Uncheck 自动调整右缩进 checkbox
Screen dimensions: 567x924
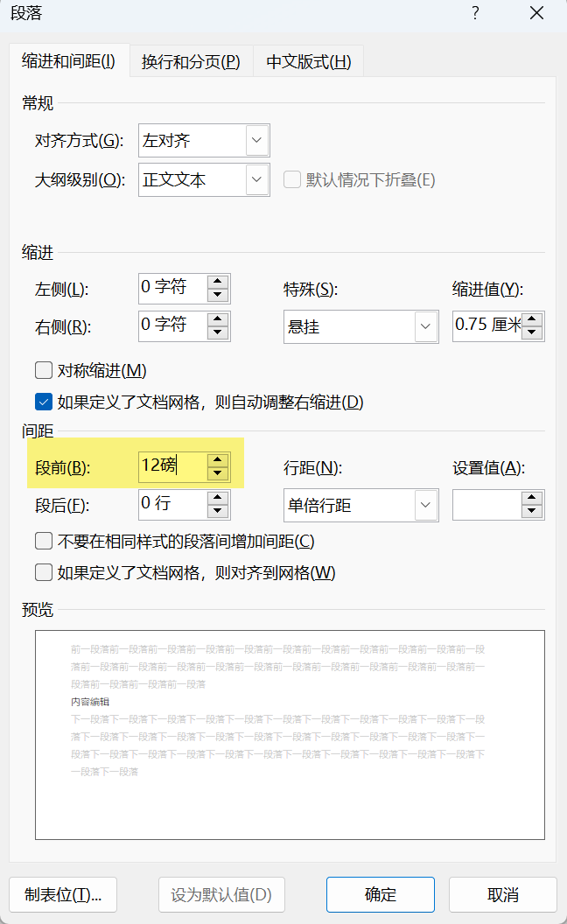pyautogui.click(x=44, y=402)
